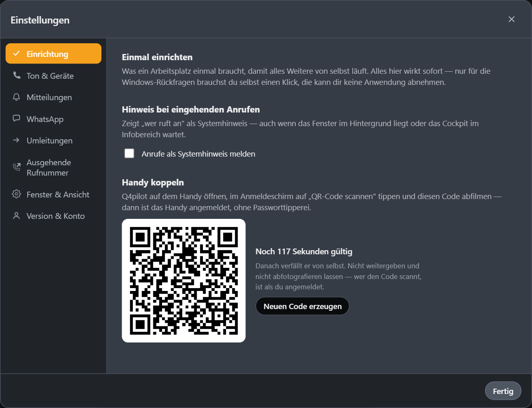
Task: Click the phone icon for Ton & Geräte
Action: (16, 75)
